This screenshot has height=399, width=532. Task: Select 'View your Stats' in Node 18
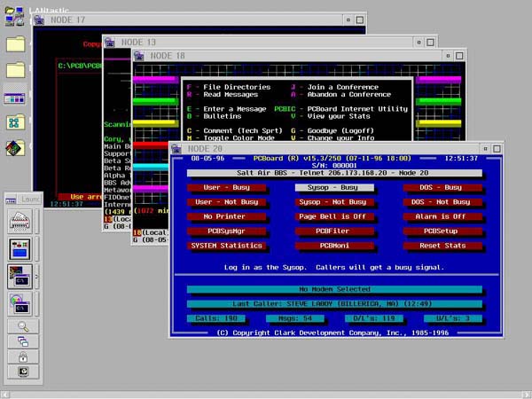pyautogui.click(x=339, y=116)
